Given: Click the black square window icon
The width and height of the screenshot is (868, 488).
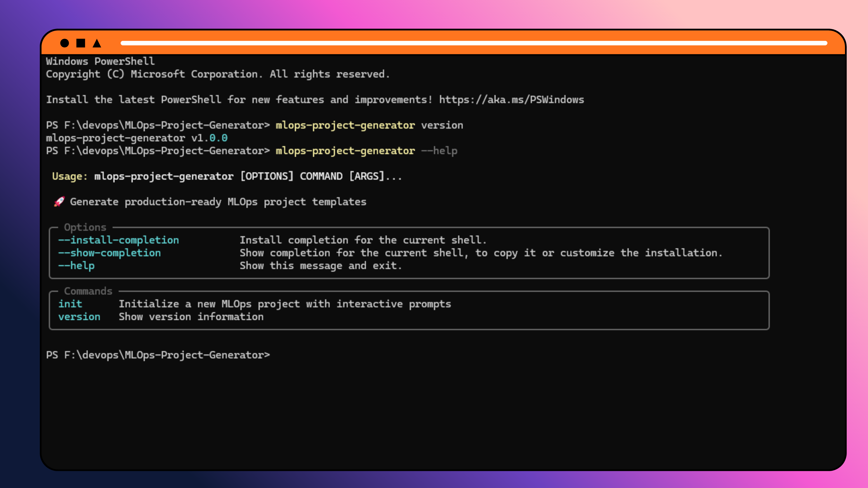Looking at the screenshot, I should pyautogui.click(x=80, y=43).
